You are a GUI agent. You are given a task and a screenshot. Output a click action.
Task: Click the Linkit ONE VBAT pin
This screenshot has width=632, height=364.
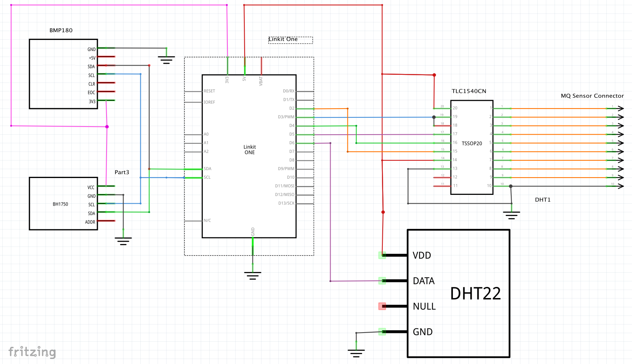(x=262, y=66)
